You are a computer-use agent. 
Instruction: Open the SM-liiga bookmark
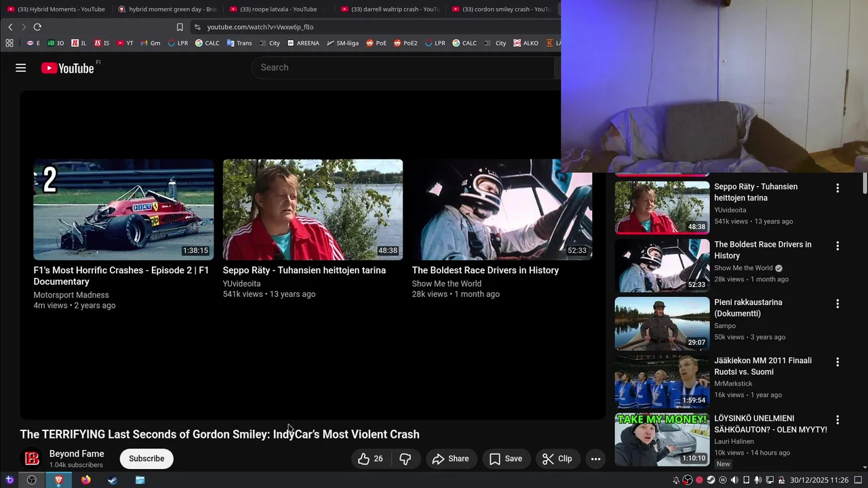click(342, 43)
